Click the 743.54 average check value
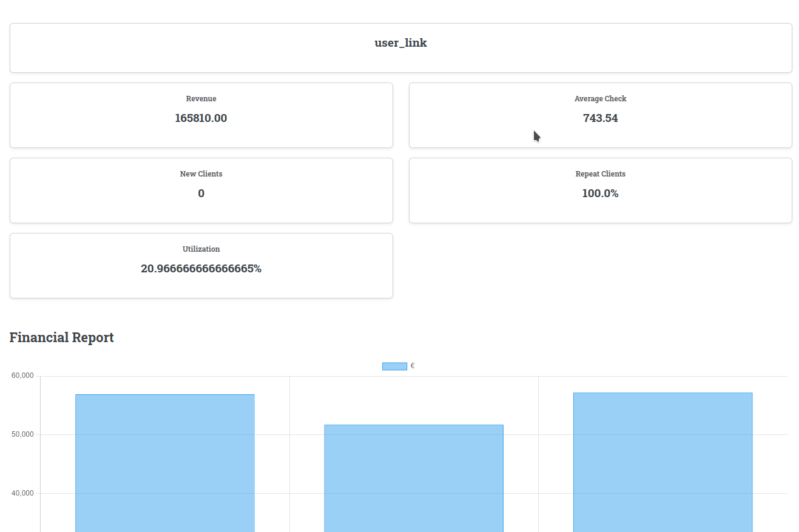The width and height of the screenshot is (799, 532). 600,118
